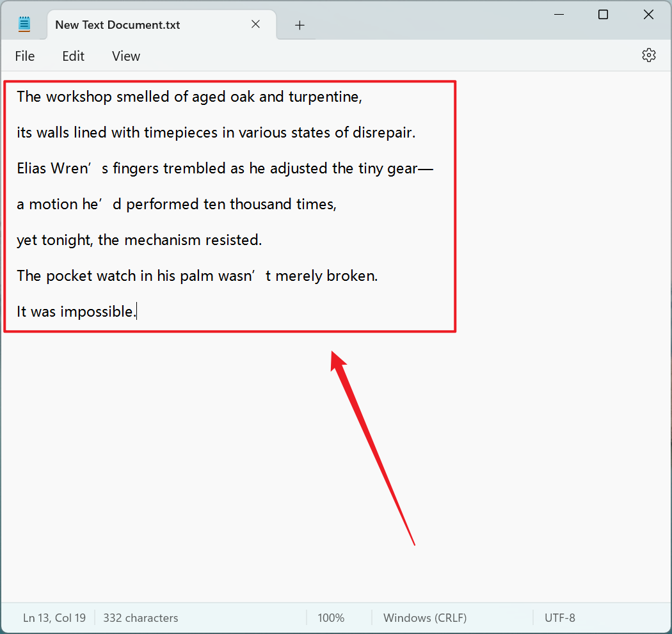Open the View menu
The image size is (672, 634).
click(x=126, y=56)
